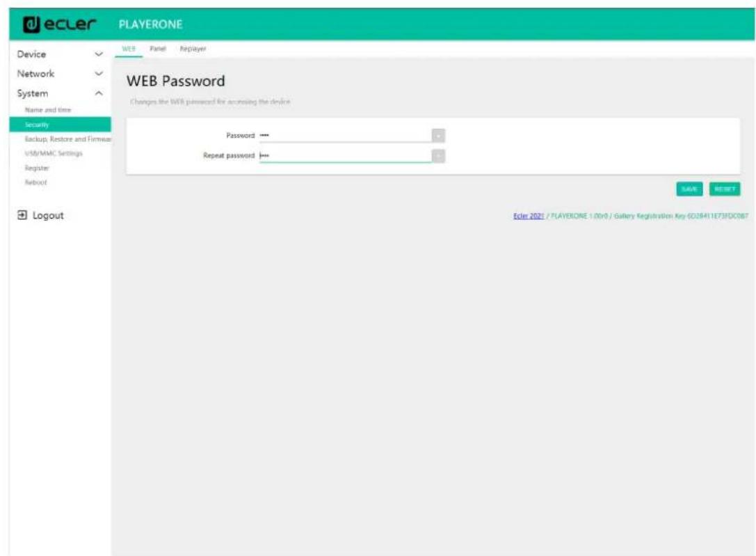756x556 pixels.
Task: Collapse the System menu section
Action: 60,93
